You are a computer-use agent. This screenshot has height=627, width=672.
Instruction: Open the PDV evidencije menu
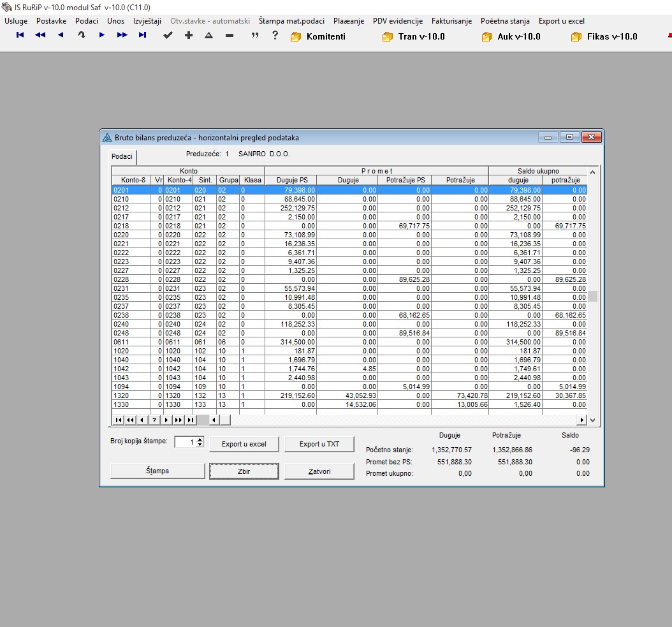397,21
